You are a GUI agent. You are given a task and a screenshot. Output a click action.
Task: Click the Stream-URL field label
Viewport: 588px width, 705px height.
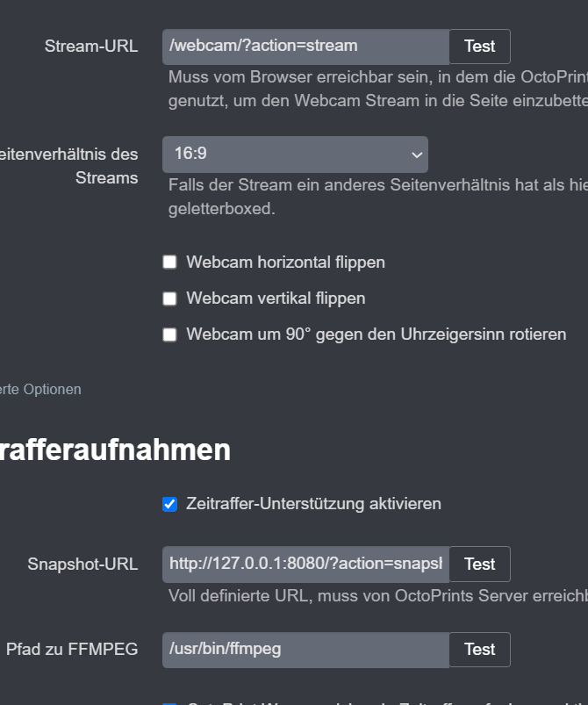91,47
